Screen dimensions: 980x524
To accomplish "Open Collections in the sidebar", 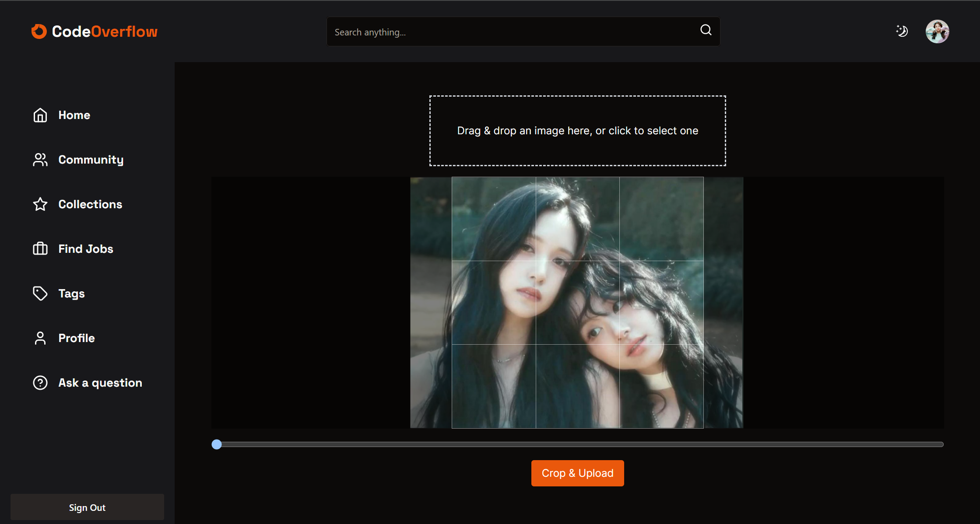I will [x=90, y=204].
